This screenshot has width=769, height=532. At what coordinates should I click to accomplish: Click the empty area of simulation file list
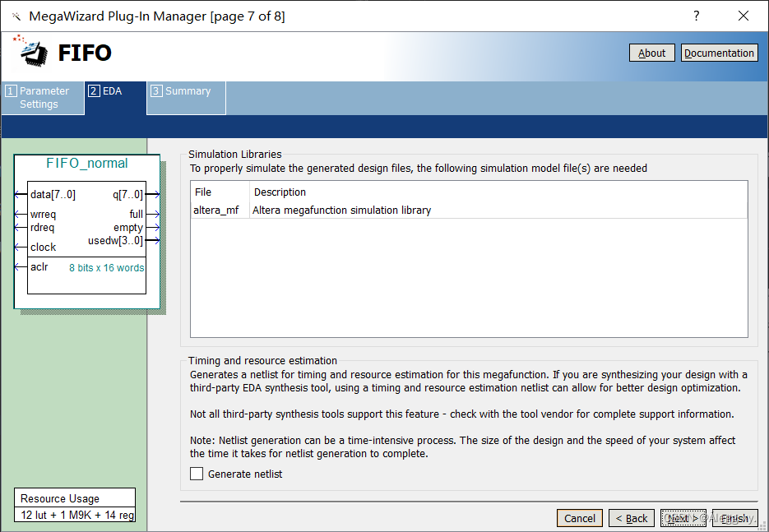[469, 278]
